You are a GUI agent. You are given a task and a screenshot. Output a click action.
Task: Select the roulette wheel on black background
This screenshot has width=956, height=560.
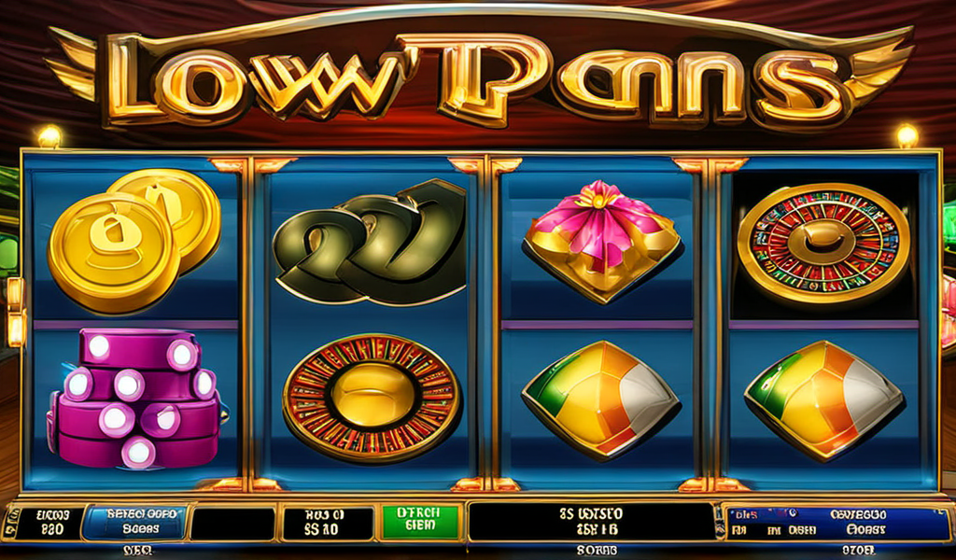click(823, 243)
